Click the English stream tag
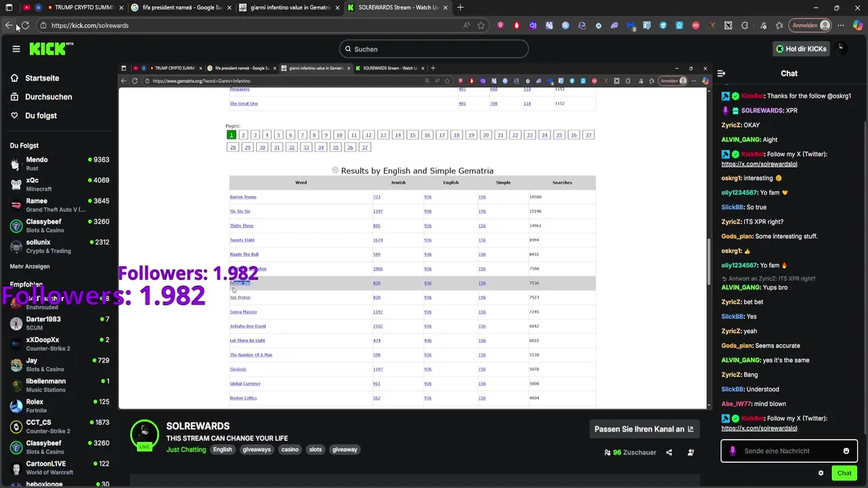The height and width of the screenshot is (488, 868). (222, 449)
